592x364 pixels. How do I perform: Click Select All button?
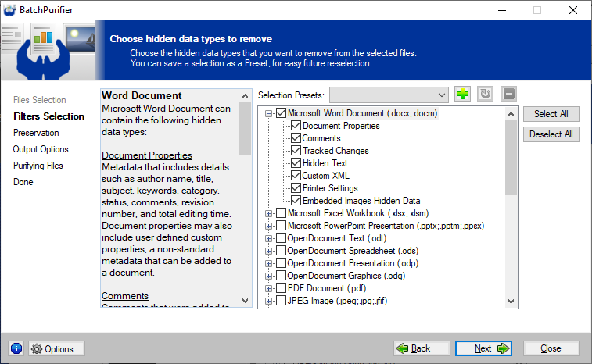click(x=551, y=114)
